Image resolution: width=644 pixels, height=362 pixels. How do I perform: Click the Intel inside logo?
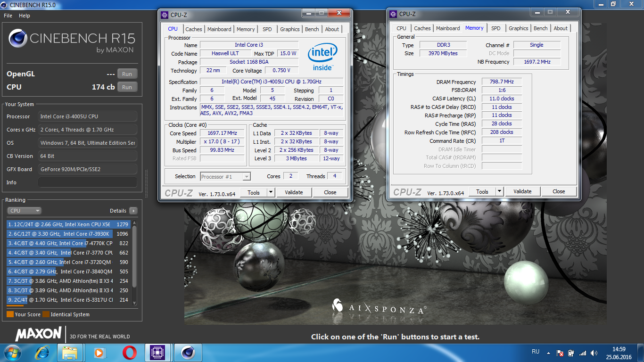click(x=322, y=57)
